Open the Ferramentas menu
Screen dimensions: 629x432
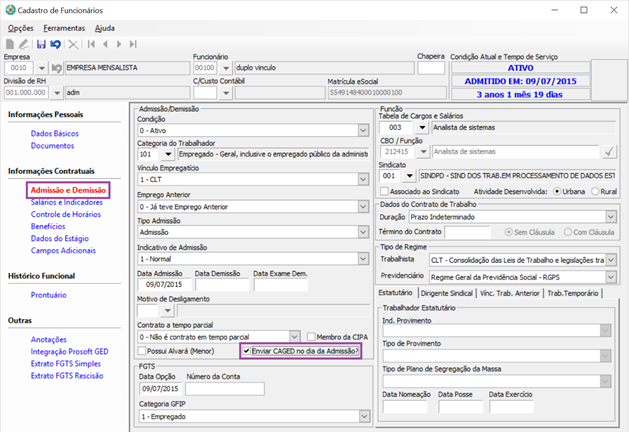[x=64, y=28]
